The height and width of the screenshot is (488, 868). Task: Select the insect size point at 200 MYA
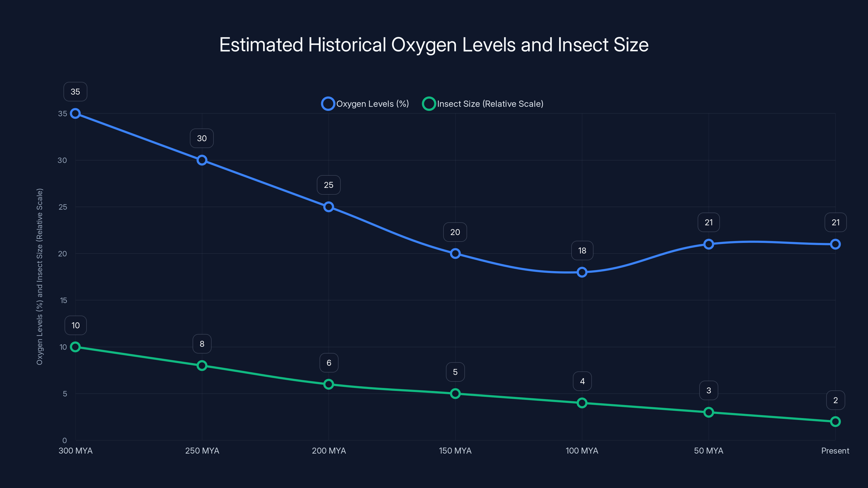coord(328,384)
